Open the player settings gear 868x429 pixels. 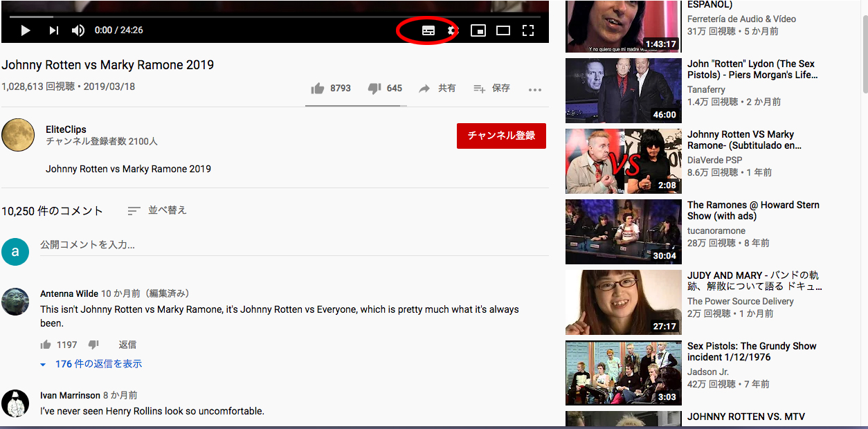pyautogui.click(x=451, y=30)
